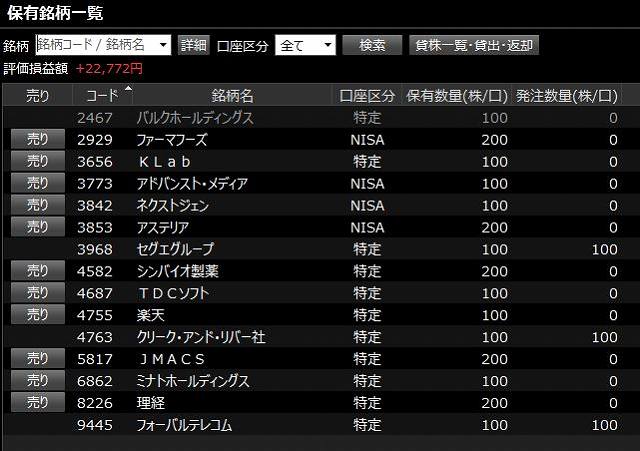Click stock code 6862

click(95, 381)
